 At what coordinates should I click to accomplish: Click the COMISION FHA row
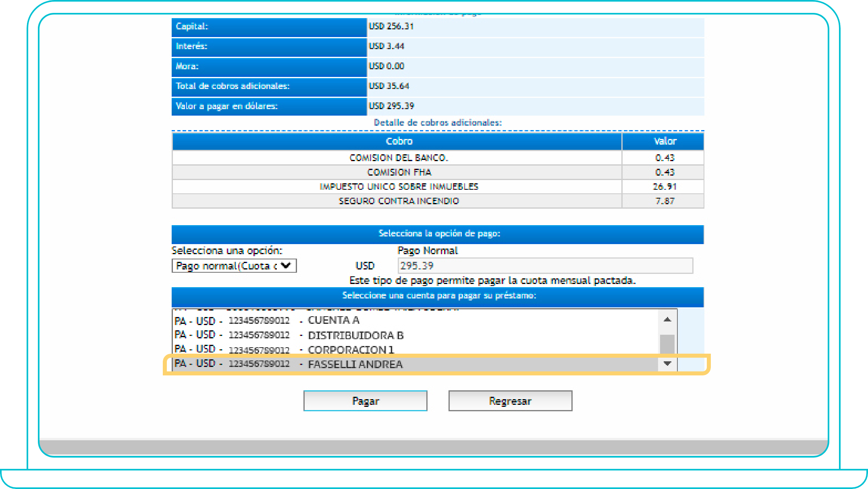398,172
